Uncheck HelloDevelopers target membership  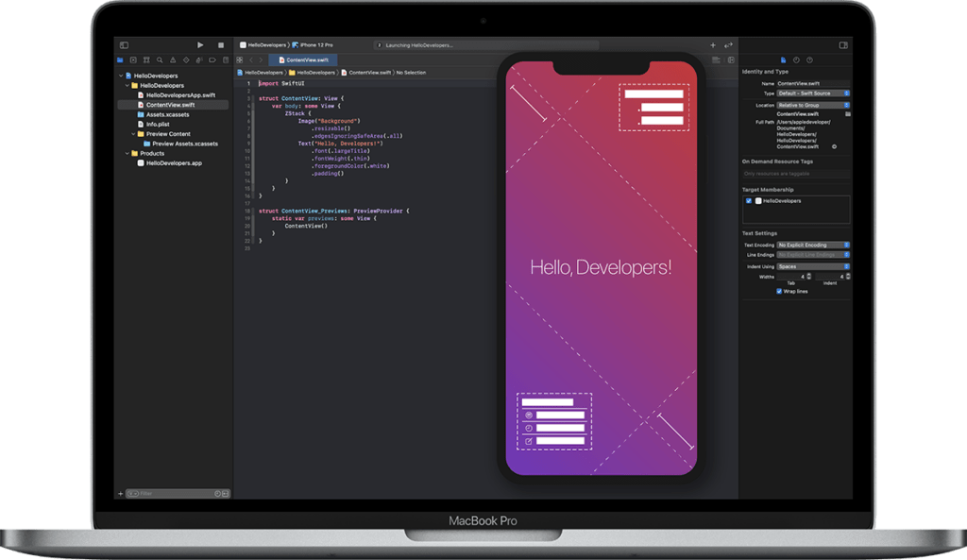[749, 201]
